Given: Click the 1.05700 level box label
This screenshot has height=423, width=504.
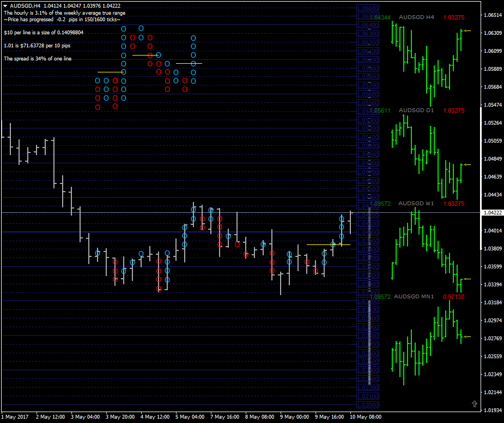Looking at the screenshot, I should [368, 85].
